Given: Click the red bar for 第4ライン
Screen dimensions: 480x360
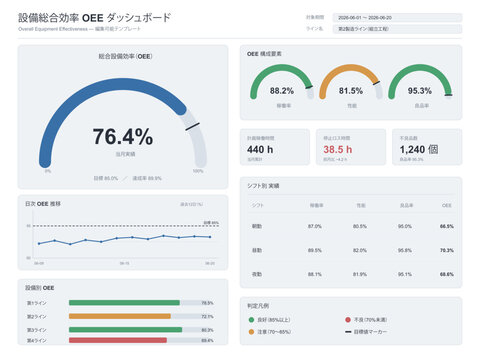Looking at the screenshot, I should tap(118, 340).
